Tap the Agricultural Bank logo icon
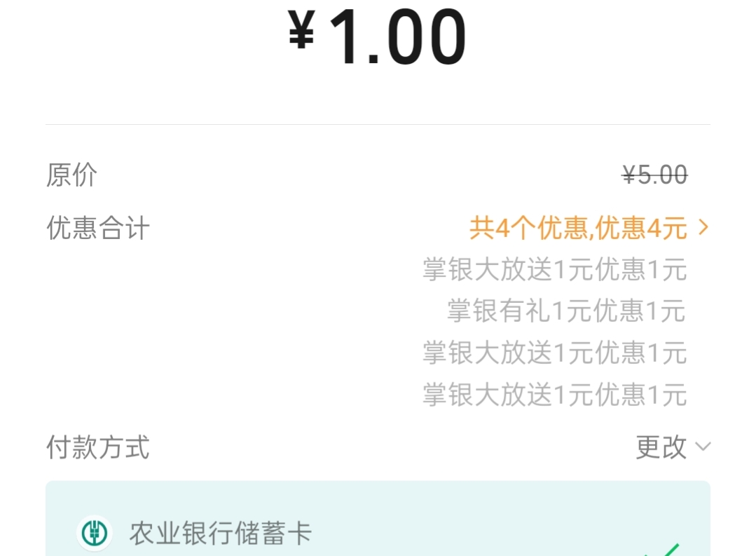This screenshot has width=756, height=556. [x=94, y=534]
